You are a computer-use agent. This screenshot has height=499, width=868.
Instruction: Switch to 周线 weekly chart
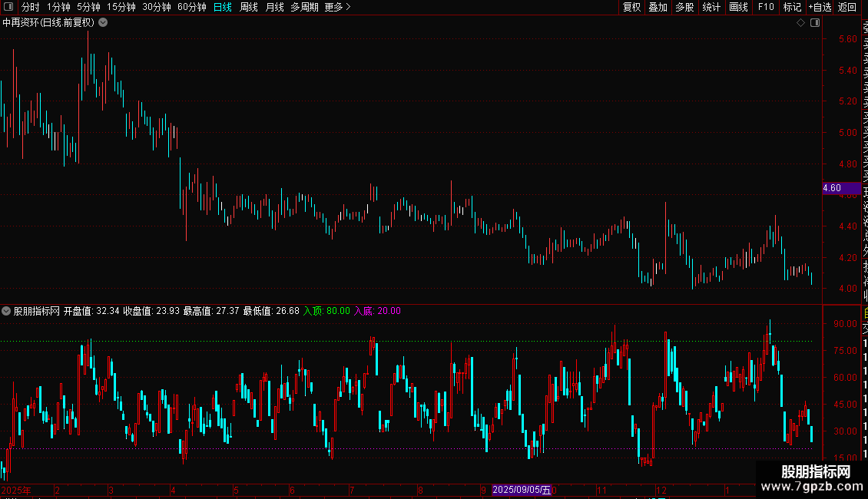click(249, 7)
